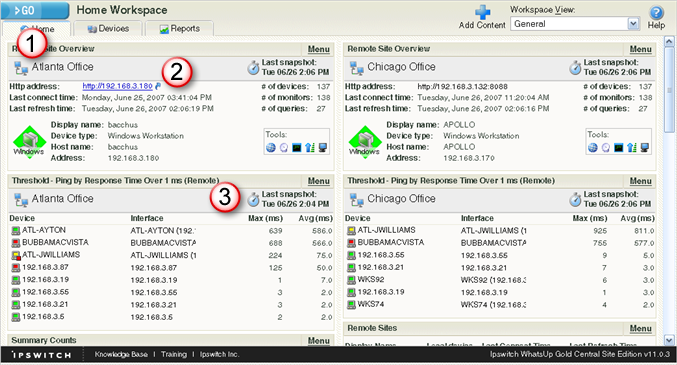Screen dimensions: 677x365
Task: Click Atlanta Office title in Threshold panel
Action: [62, 199]
